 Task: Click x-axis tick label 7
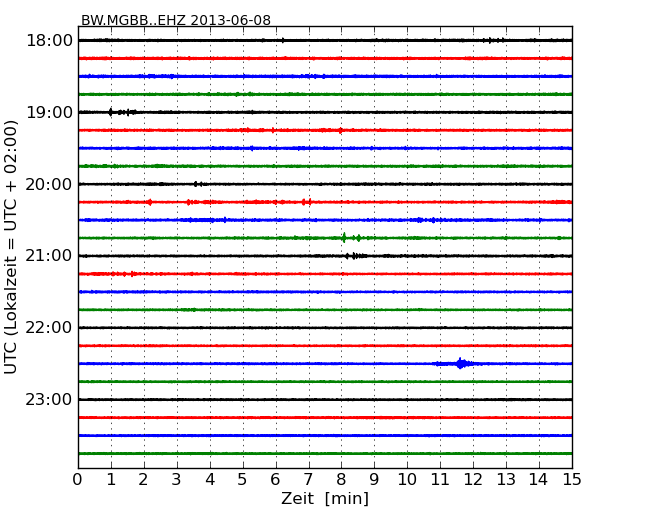[308, 480]
